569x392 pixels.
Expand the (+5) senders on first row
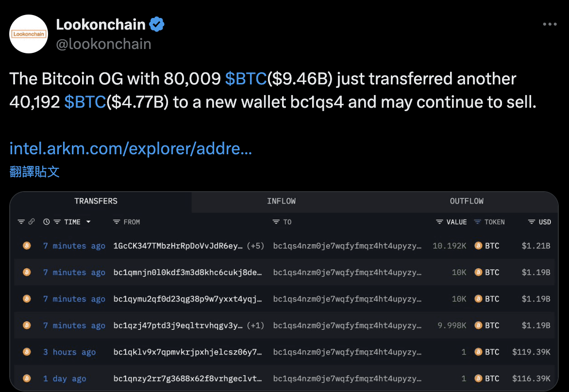coord(255,246)
